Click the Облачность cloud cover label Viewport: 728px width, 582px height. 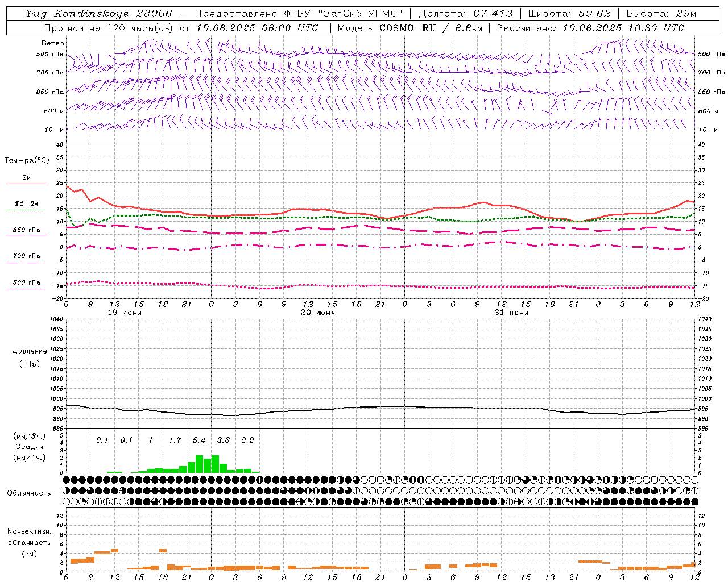(x=29, y=493)
